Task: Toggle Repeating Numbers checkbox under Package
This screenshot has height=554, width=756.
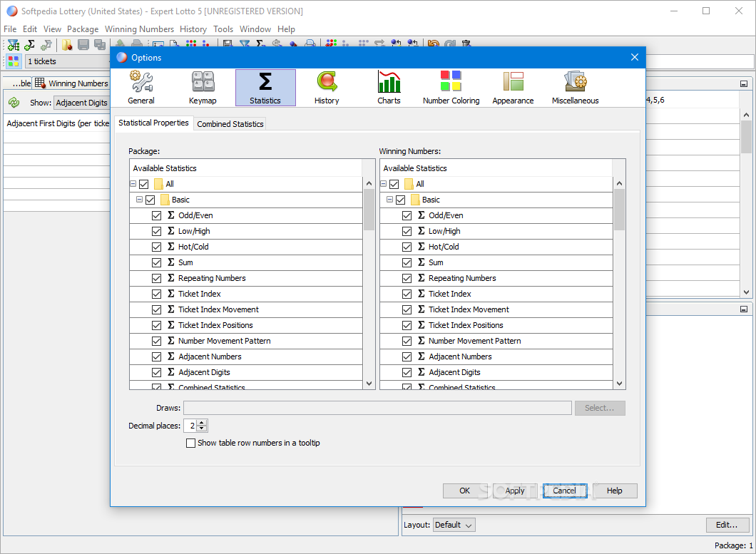Action: (x=156, y=278)
